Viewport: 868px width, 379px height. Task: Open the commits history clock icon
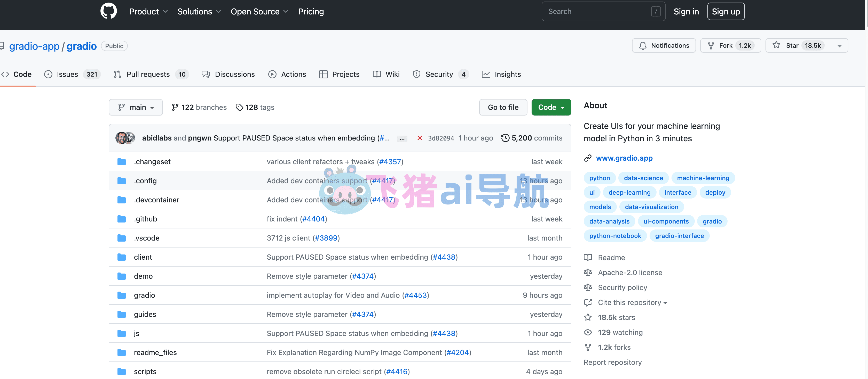coord(505,138)
